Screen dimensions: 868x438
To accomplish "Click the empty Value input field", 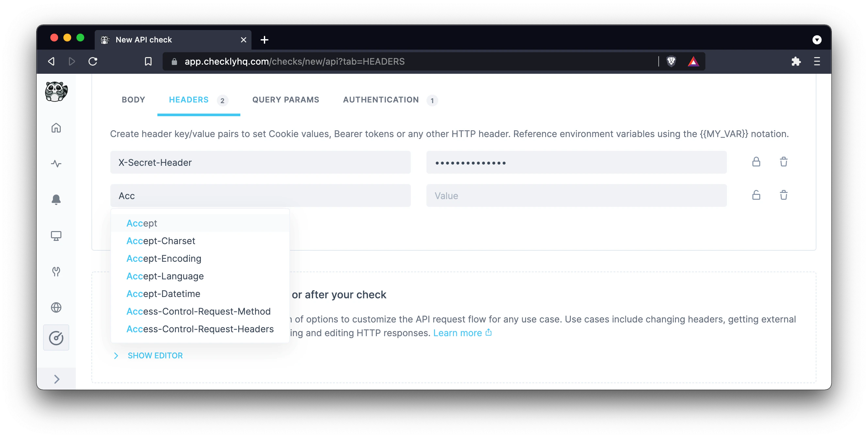I will tap(577, 195).
